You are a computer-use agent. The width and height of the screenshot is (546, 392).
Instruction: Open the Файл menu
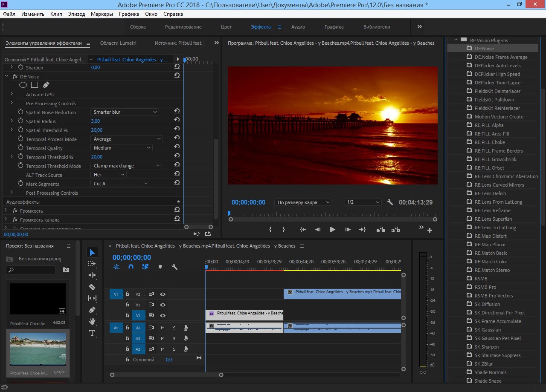pyautogui.click(x=9, y=14)
